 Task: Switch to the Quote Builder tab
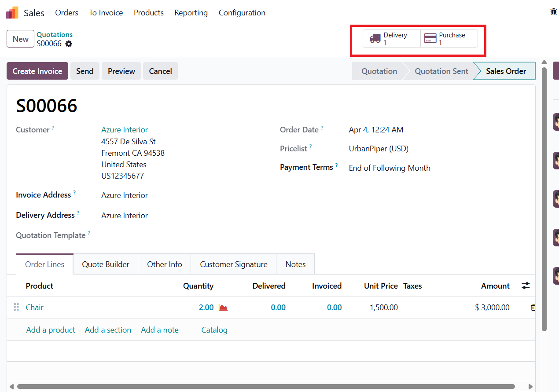tap(106, 264)
